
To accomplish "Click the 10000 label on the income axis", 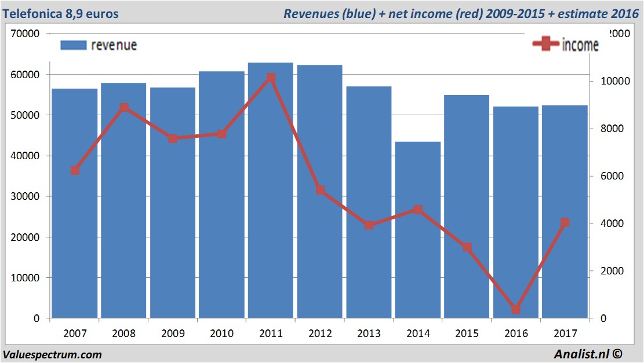I will pyautogui.click(x=615, y=81).
